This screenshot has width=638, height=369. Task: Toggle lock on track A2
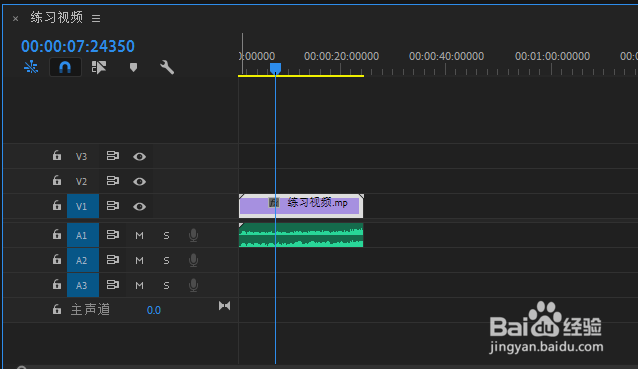point(57,260)
